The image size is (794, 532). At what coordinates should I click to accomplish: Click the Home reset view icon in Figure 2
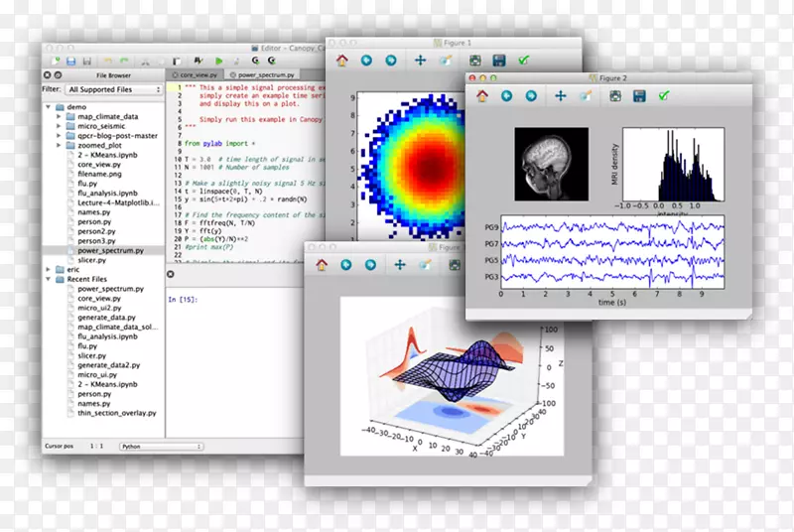[x=482, y=96]
